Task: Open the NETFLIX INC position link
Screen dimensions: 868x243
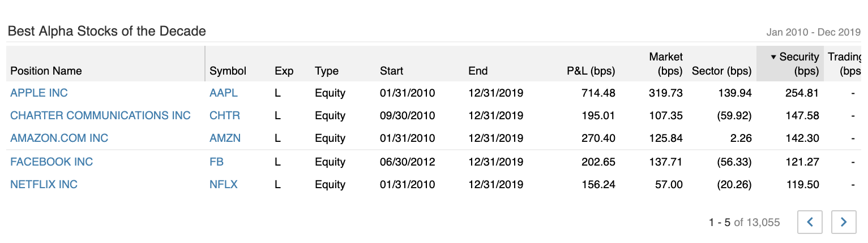Action: (x=44, y=184)
